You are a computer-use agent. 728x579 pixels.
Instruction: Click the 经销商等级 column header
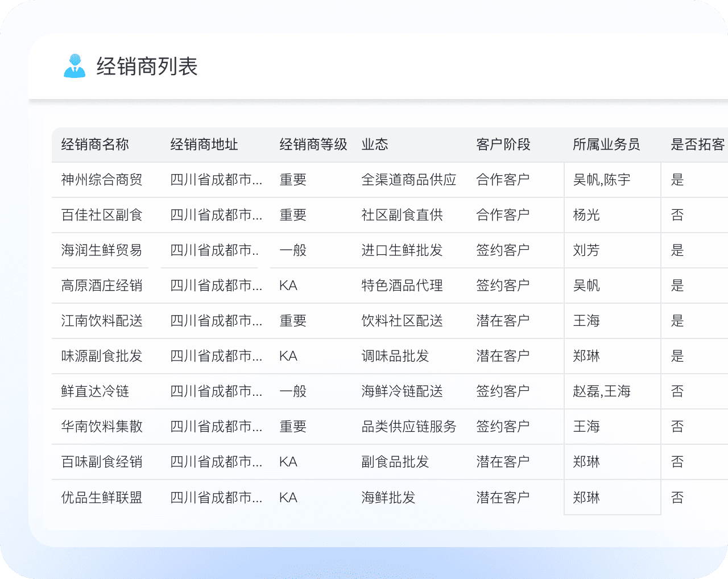tap(313, 144)
